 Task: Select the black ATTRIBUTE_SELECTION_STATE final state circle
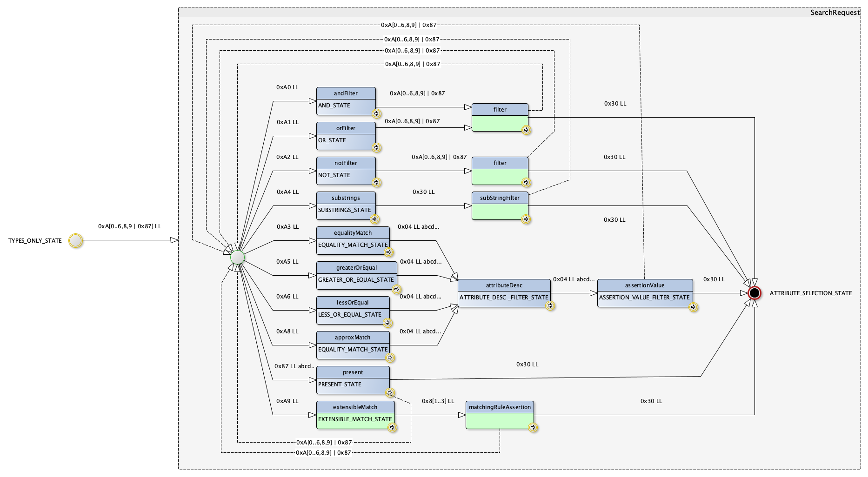(754, 293)
